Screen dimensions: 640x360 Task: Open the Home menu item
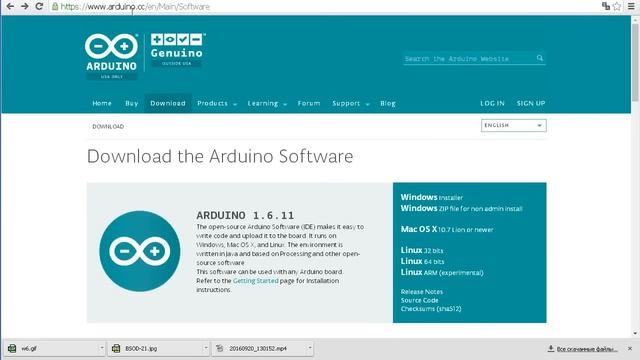point(102,103)
